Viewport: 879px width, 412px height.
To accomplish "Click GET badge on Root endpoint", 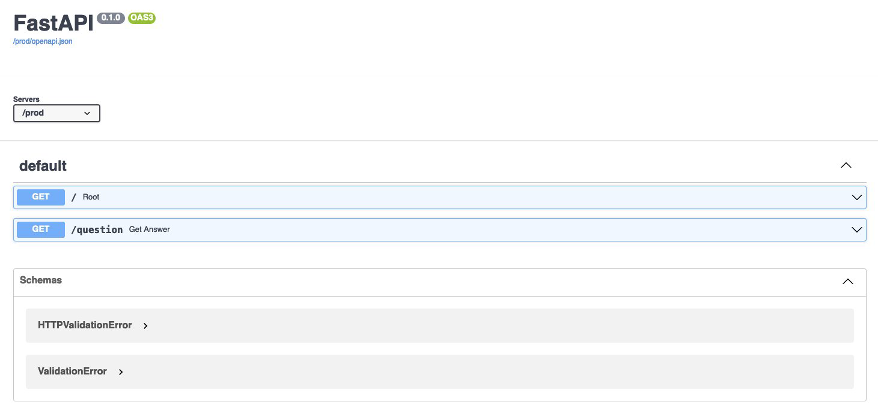I will pos(41,197).
